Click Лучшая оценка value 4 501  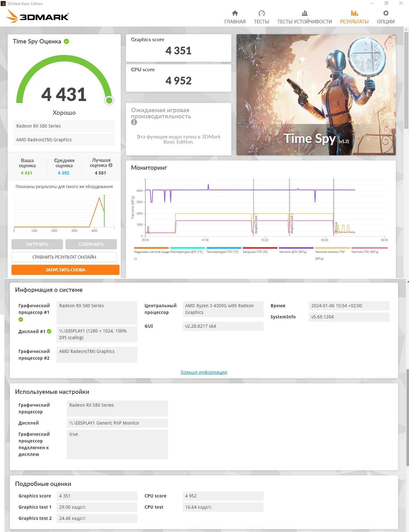point(100,173)
